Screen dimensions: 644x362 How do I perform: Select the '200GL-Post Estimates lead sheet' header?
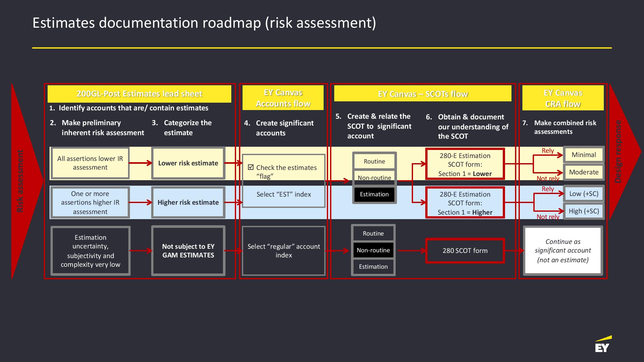click(x=139, y=94)
